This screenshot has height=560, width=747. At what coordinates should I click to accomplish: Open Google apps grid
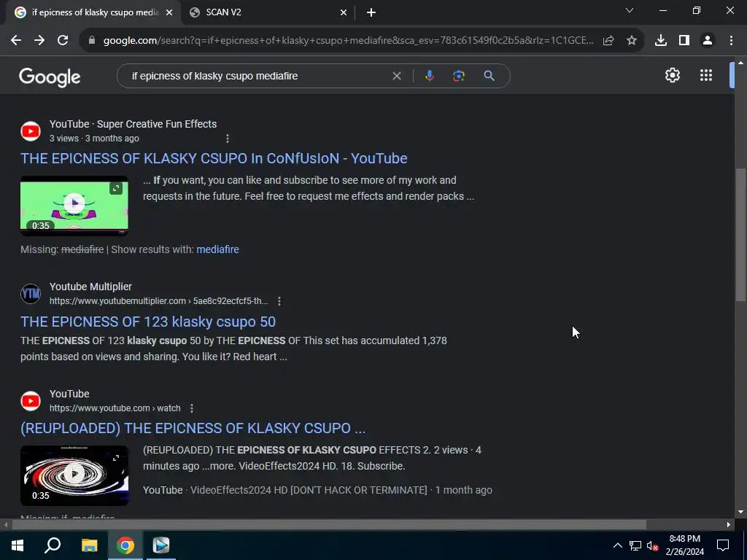tap(705, 75)
